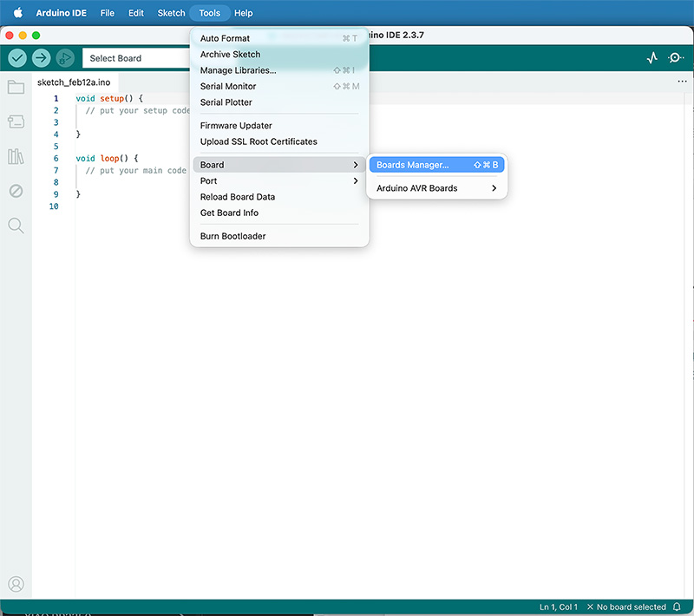Viewport: 694px width, 616px height.
Task: Open the File menu
Action: tap(107, 13)
